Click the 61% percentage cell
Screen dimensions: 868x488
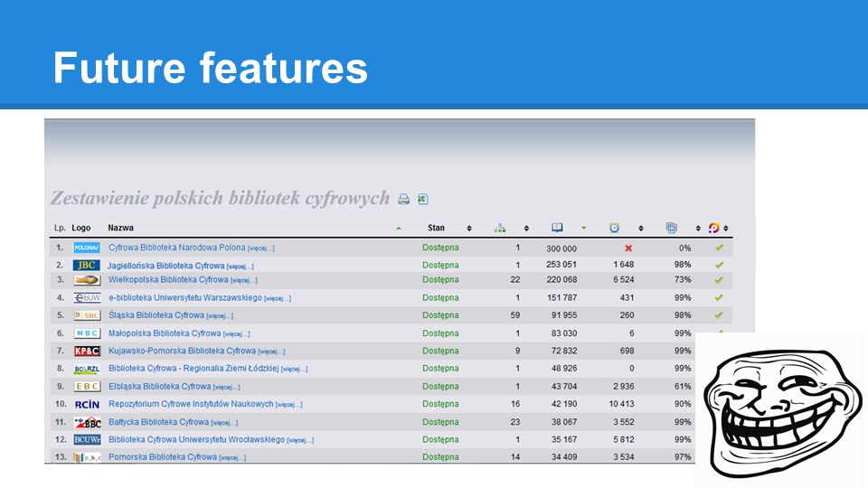[683, 386]
